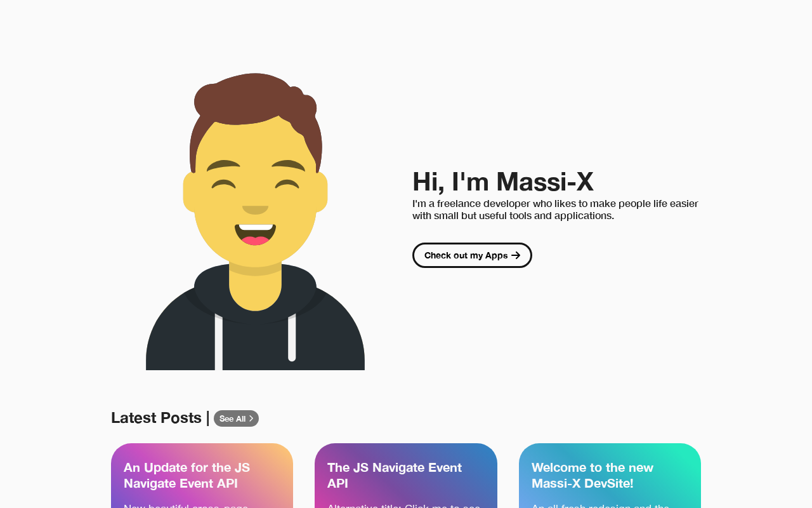Open The JS Navigate Event API post title
812x508 pixels.
pyautogui.click(x=395, y=476)
